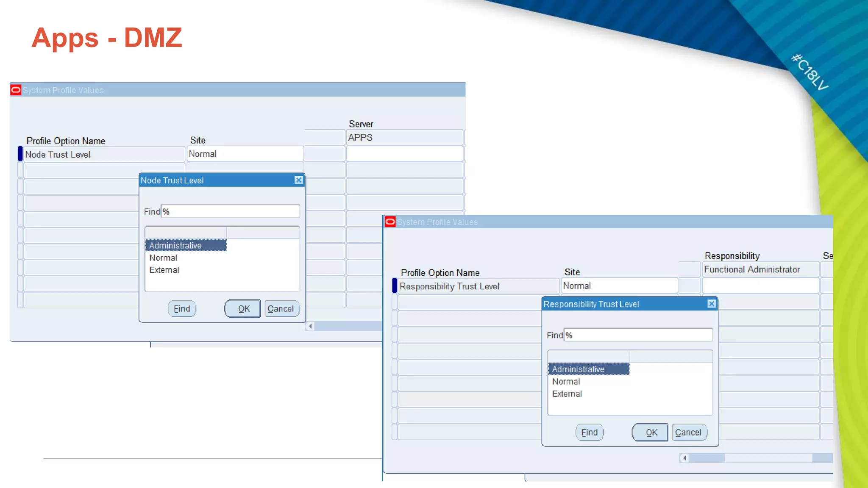Select Normal in Node Trust Level list
Image resolution: width=868 pixels, height=488 pixels.
(163, 258)
